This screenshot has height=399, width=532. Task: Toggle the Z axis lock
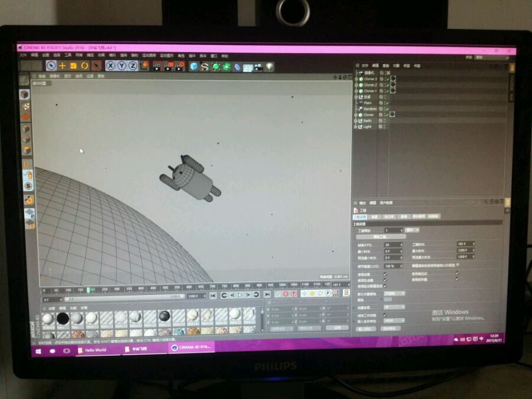point(132,66)
